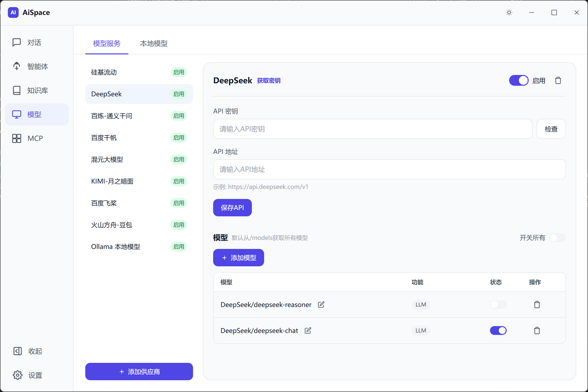Click 功能 column header

417,282
